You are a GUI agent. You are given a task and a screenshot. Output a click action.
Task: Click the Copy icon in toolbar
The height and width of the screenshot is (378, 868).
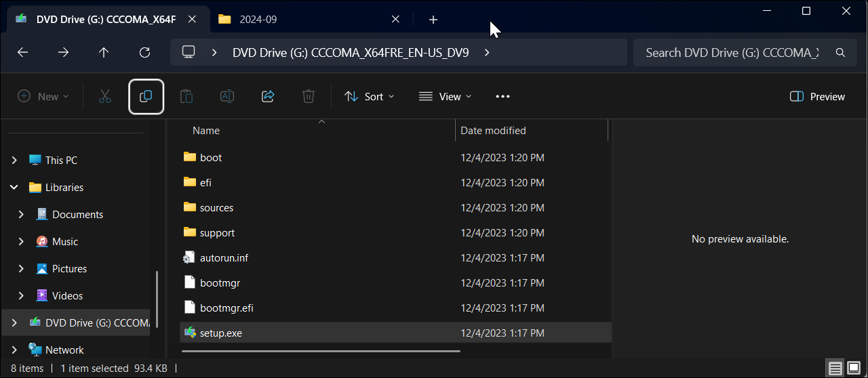click(x=146, y=97)
